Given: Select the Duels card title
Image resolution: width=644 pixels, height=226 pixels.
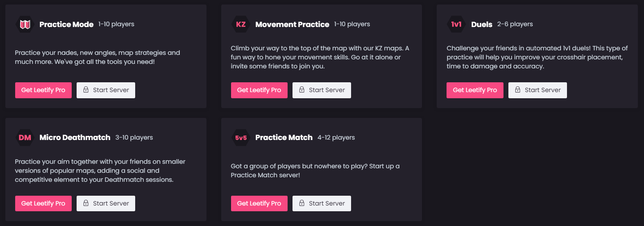Looking at the screenshot, I should [482, 25].
